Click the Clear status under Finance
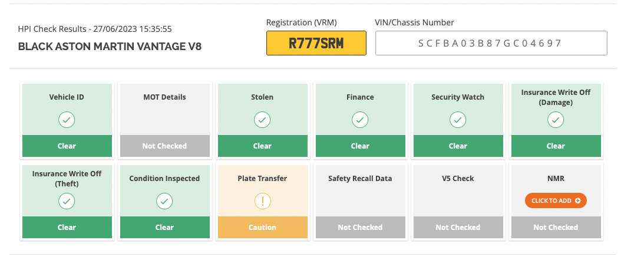 tap(360, 146)
